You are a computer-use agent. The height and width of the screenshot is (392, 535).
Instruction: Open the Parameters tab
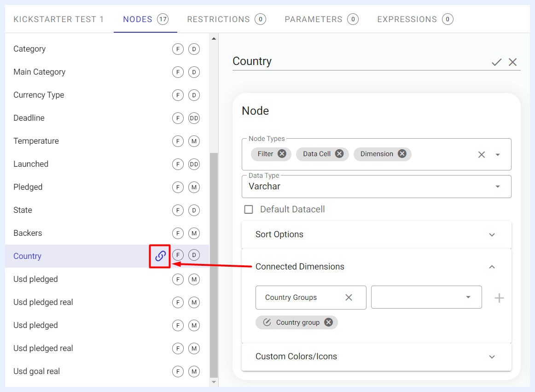(321, 19)
